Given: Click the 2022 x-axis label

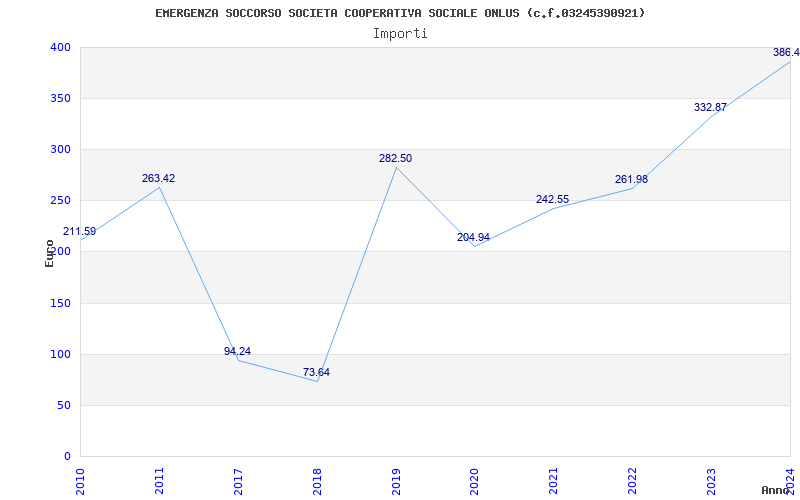Looking at the screenshot, I should click(633, 481).
